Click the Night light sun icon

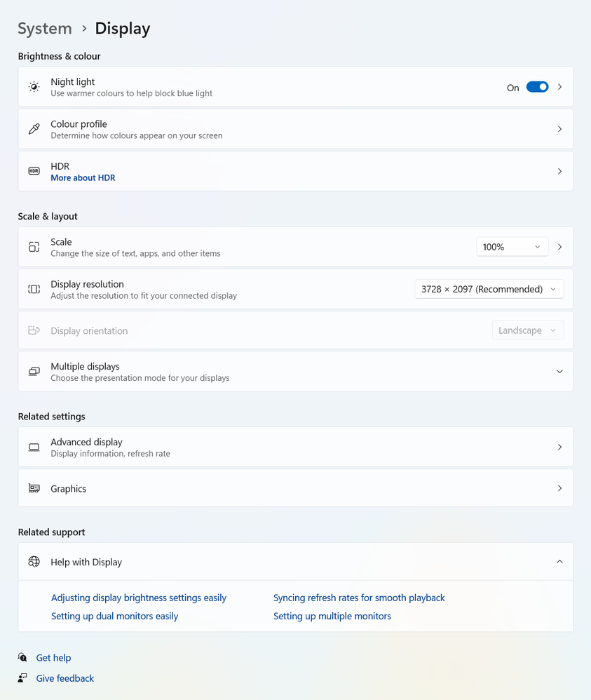tap(34, 87)
